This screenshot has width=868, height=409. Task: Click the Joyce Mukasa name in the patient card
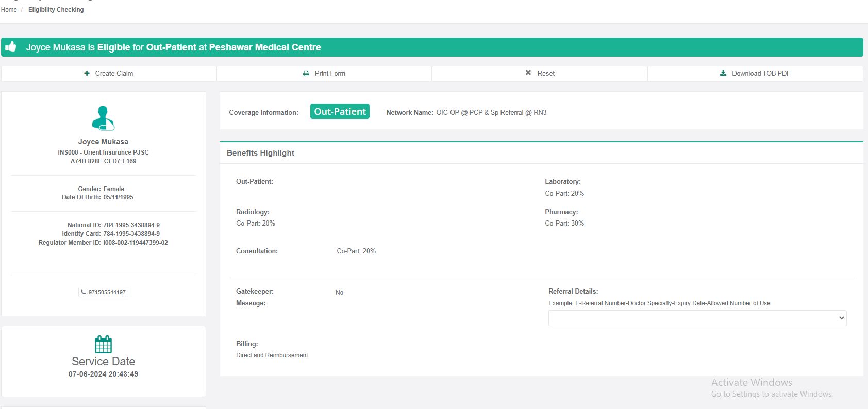click(103, 142)
